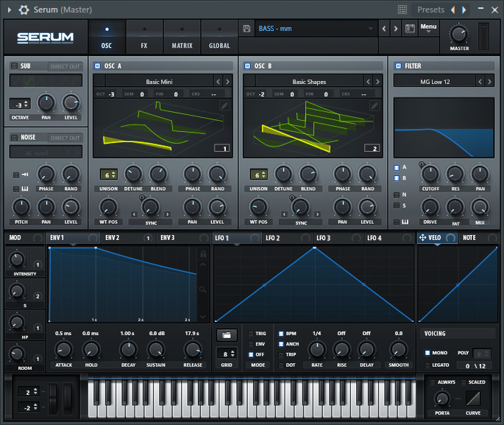This screenshot has height=425, width=504.
Task: Enable LEGATO checkbox
Action: click(x=427, y=365)
